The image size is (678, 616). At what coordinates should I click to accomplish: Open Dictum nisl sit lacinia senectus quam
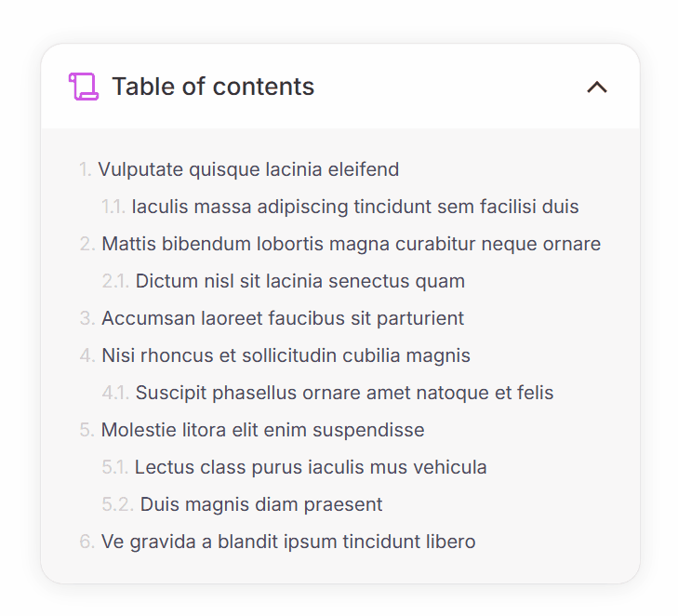click(299, 281)
